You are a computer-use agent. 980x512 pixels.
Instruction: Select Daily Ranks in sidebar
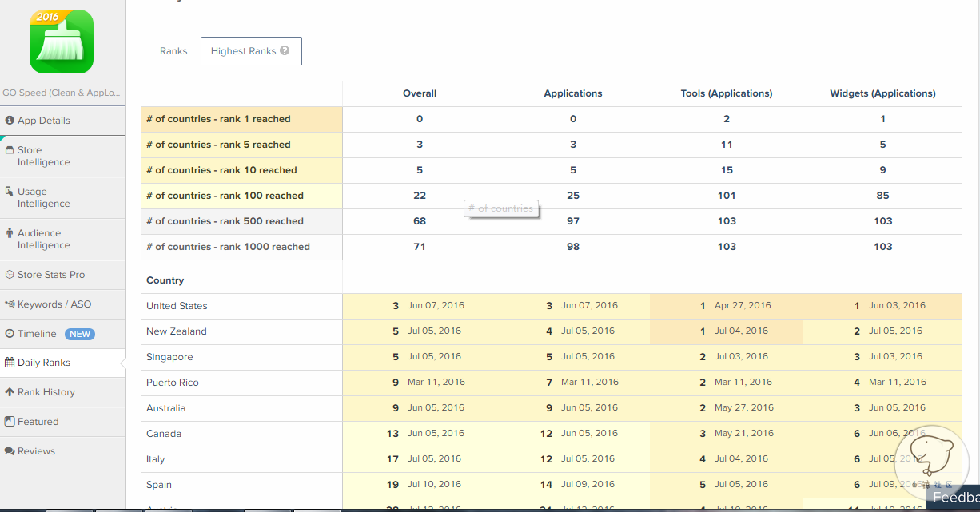coord(44,363)
